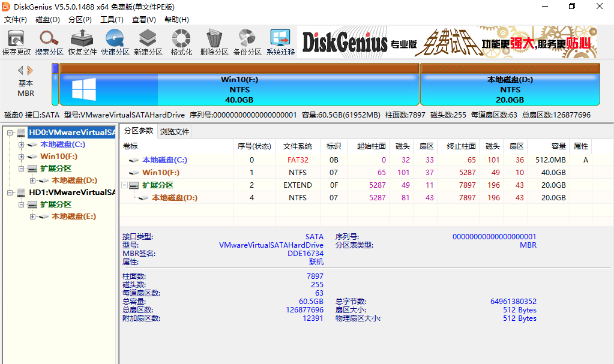Image resolution: width=614 pixels, height=364 pixels.
Task: Expand 本地磁盘(D:) tree node
Action: pyautogui.click(x=32, y=181)
